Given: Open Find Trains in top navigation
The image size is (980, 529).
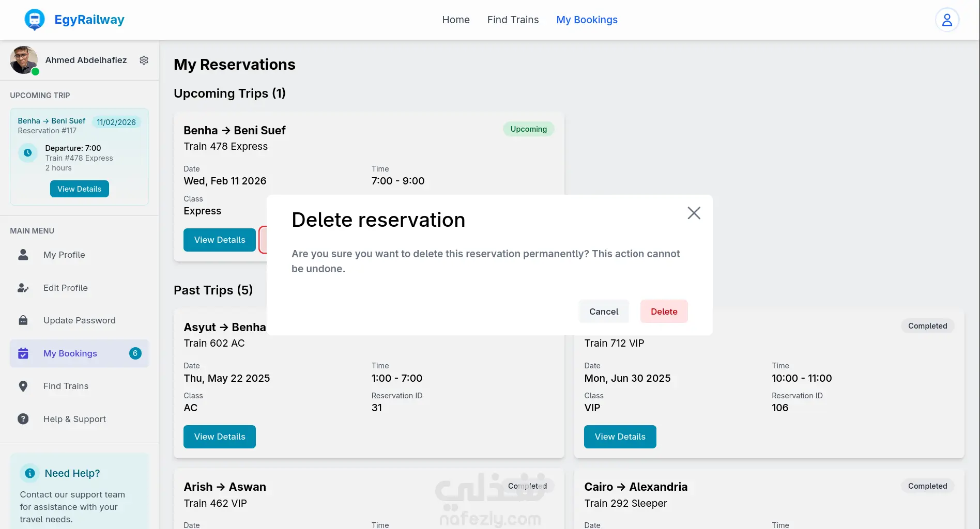Looking at the screenshot, I should click(513, 20).
